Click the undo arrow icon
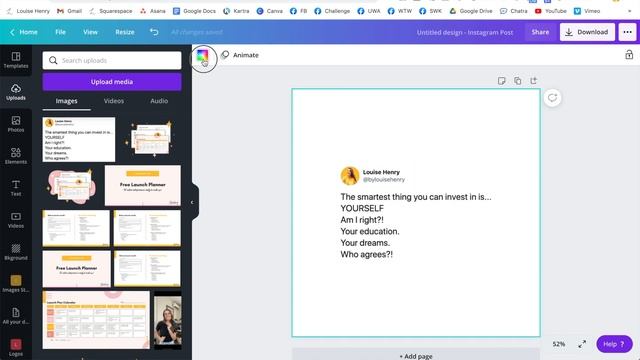The height and width of the screenshot is (360, 640). click(x=154, y=32)
